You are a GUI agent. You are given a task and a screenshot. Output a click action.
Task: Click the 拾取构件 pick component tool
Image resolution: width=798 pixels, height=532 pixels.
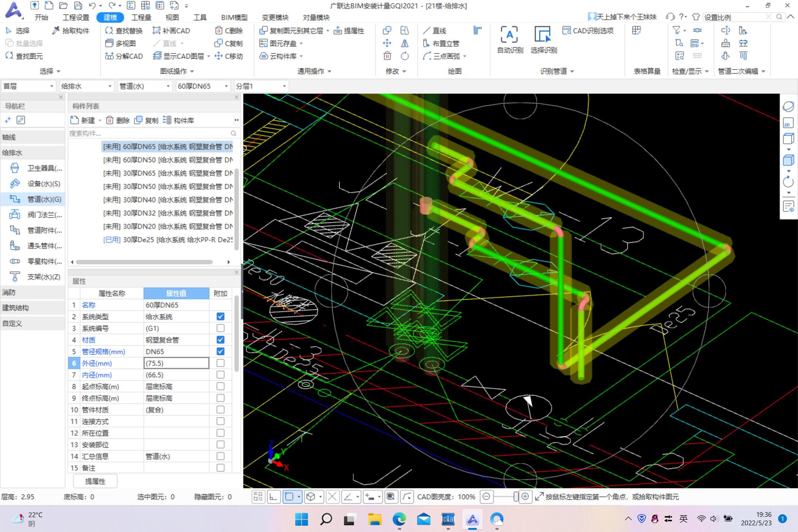click(x=71, y=31)
